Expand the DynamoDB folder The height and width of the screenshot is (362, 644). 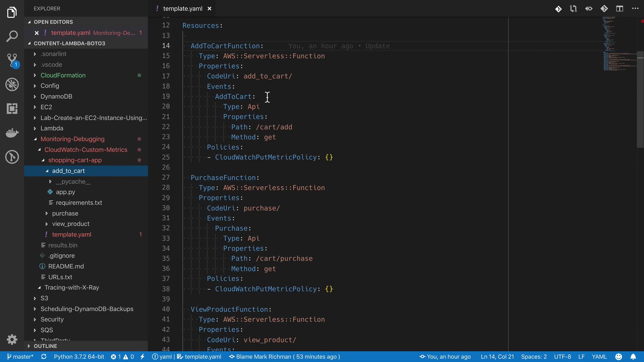pyautogui.click(x=56, y=97)
